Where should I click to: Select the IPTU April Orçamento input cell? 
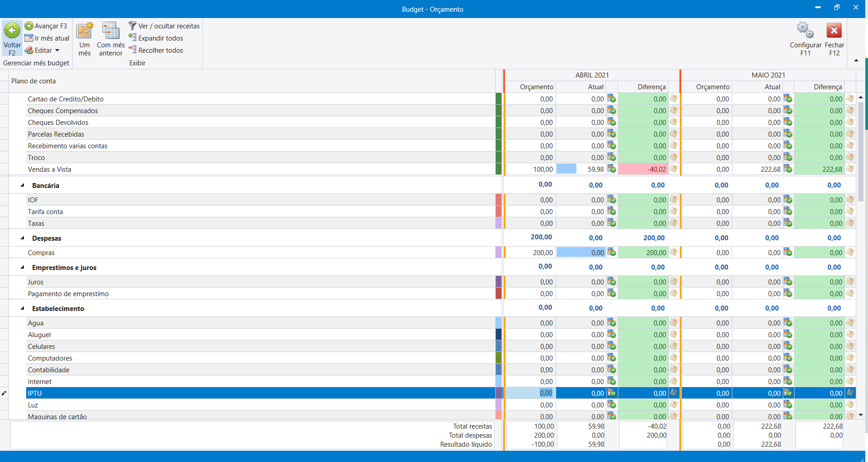530,393
